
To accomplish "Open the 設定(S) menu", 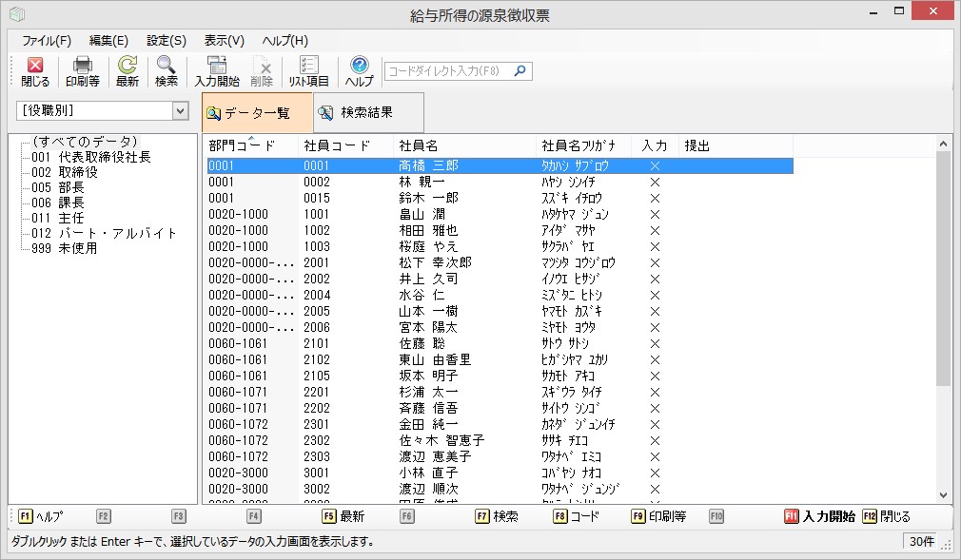I will 167,41.
